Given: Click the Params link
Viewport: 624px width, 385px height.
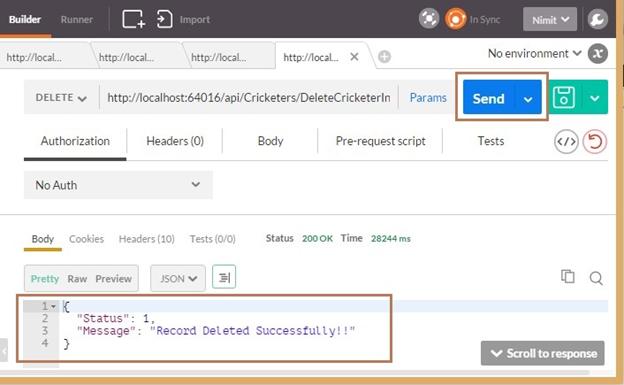Looking at the screenshot, I should click(x=428, y=98).
